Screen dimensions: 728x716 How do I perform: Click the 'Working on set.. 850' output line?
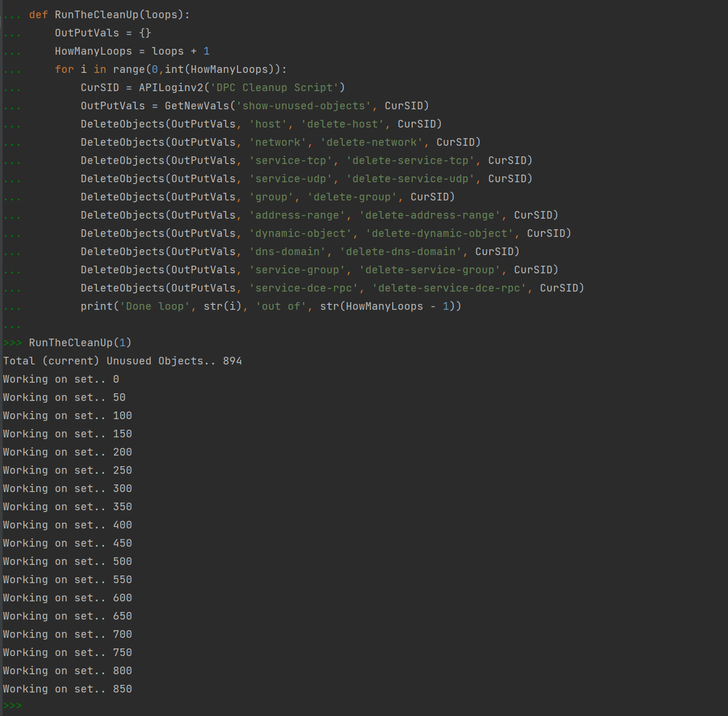coord(67,689)
